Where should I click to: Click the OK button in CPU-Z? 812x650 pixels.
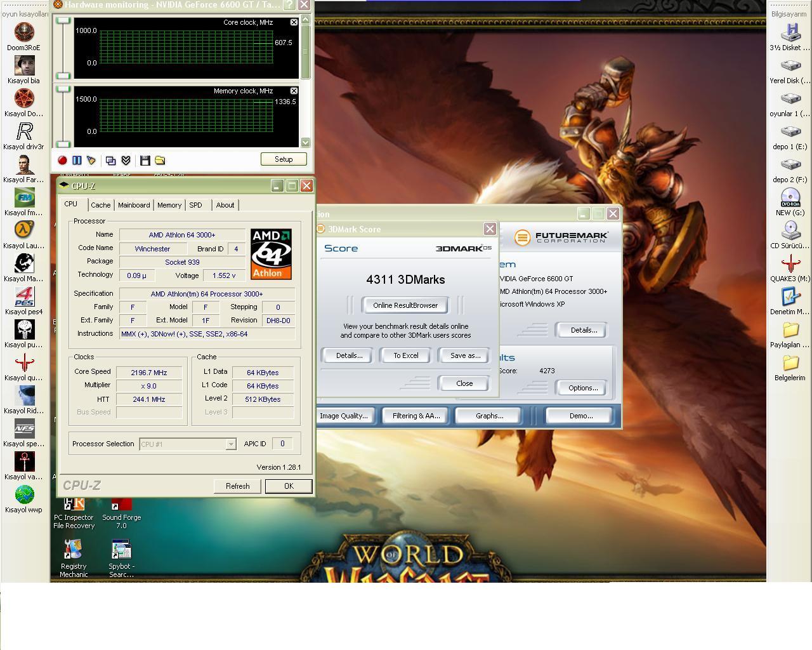coord(289,486)
